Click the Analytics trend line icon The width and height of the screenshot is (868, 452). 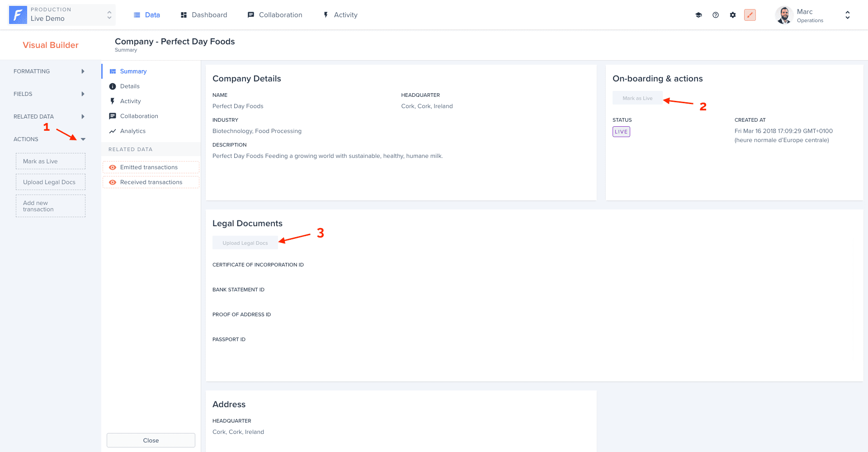pyautogui.click(x=113, y=131)
